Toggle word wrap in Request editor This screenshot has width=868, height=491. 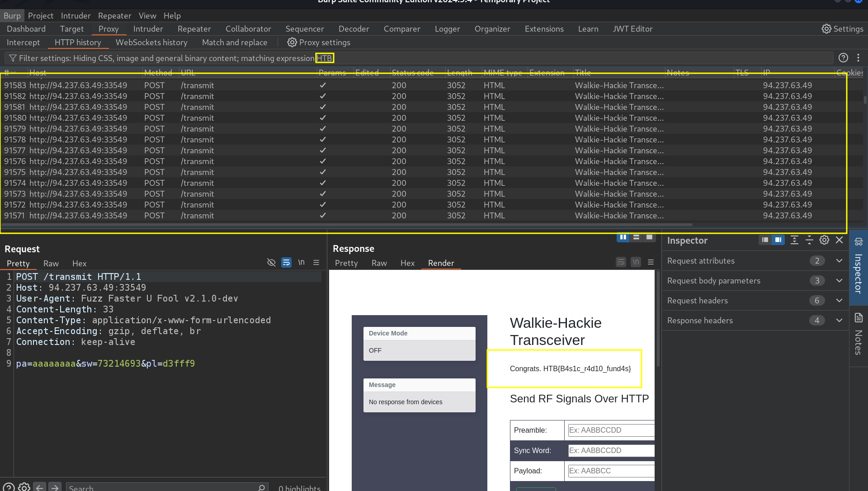point(286,263)
